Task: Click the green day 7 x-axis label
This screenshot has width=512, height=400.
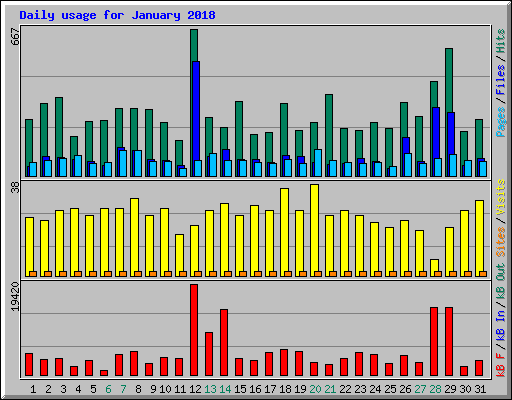Action: coord(123,389)
